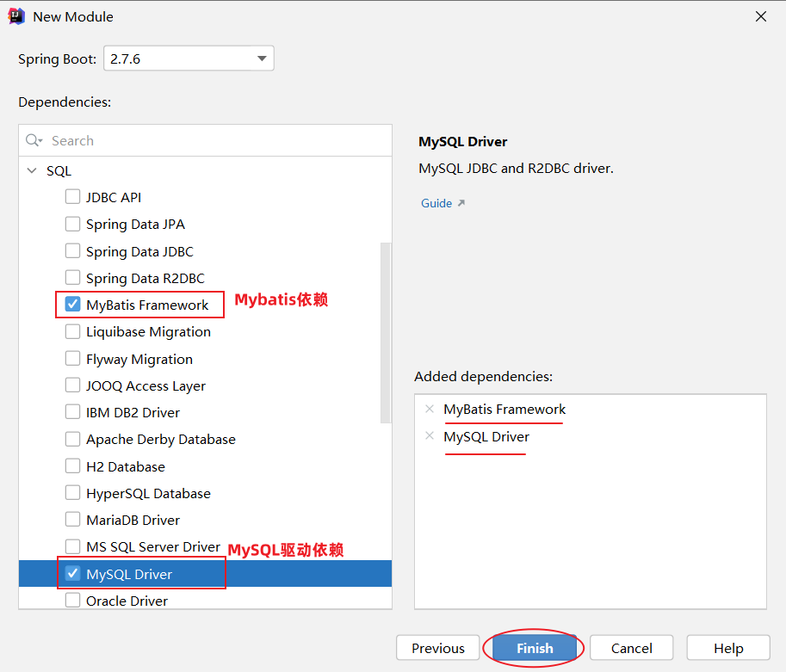Collapse the SQL dependency group
The image size is (786, 672).
click(31, 170)
